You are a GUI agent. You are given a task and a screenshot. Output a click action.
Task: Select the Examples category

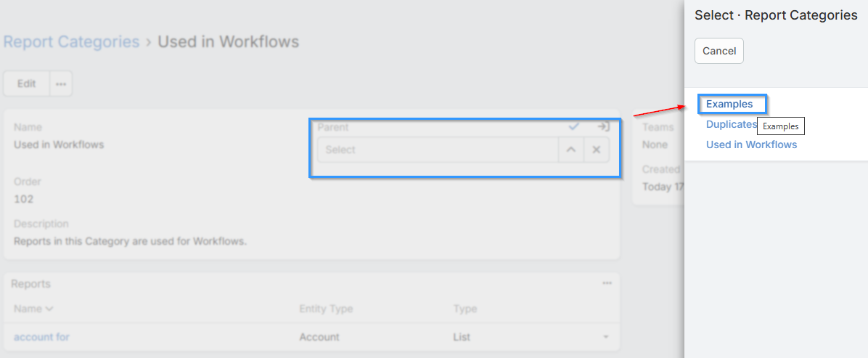(x=729, y=104)
